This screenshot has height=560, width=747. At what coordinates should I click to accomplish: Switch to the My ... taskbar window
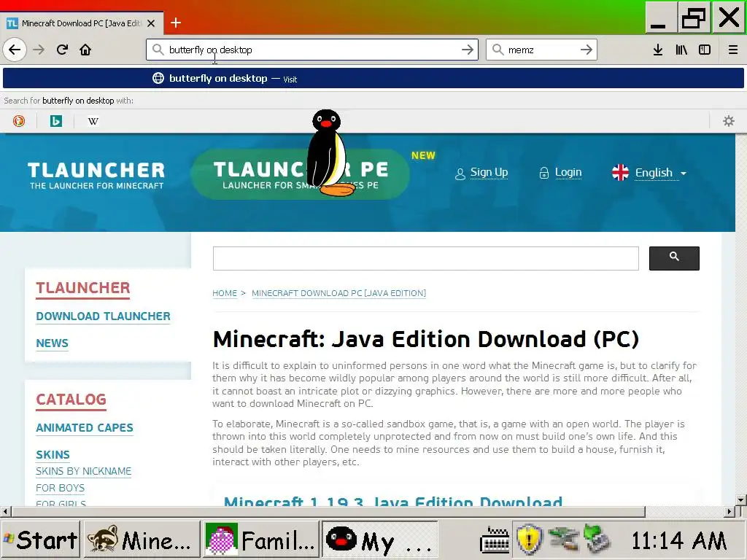[379, 540]
